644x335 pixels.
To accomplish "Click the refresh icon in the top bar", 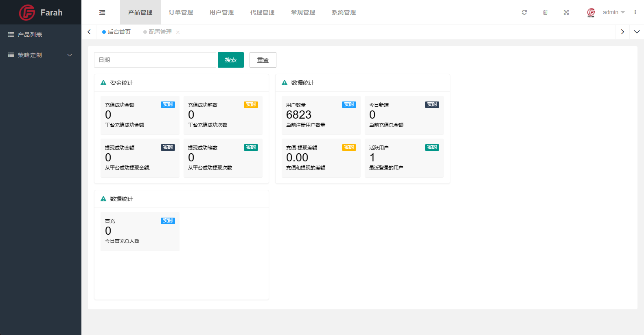I will click(524, 12).
